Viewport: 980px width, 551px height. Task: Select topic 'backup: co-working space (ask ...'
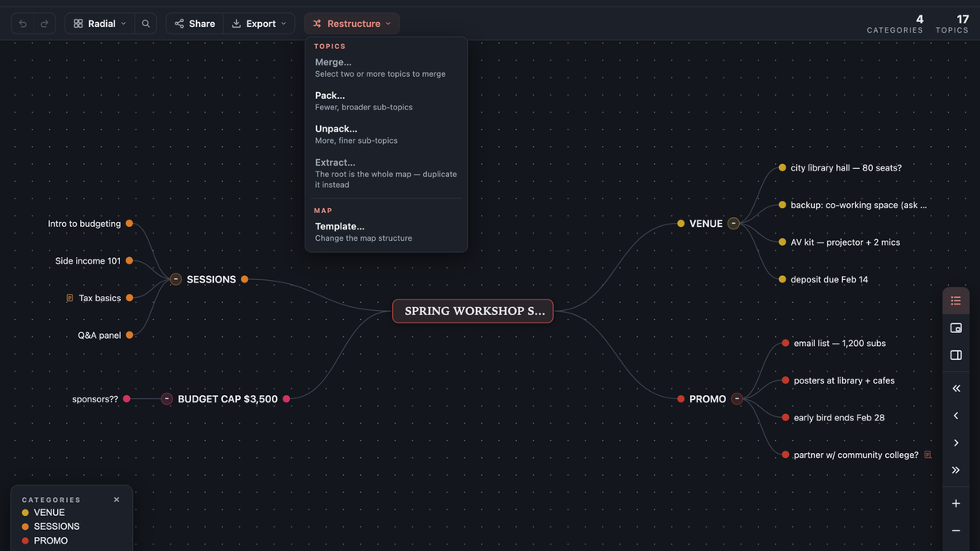pos(858,205)
